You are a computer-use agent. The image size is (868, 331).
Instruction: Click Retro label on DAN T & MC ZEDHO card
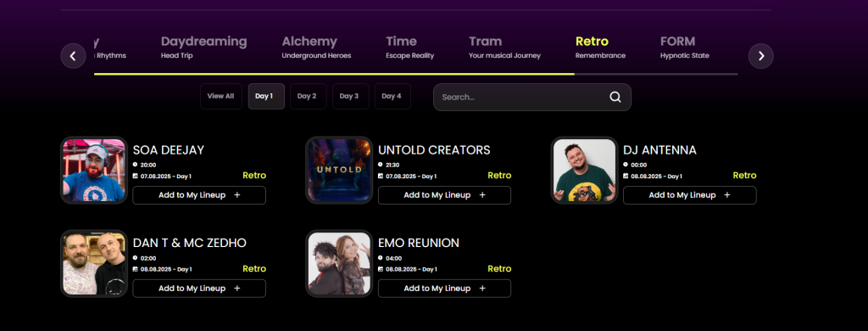pos(254,269)
